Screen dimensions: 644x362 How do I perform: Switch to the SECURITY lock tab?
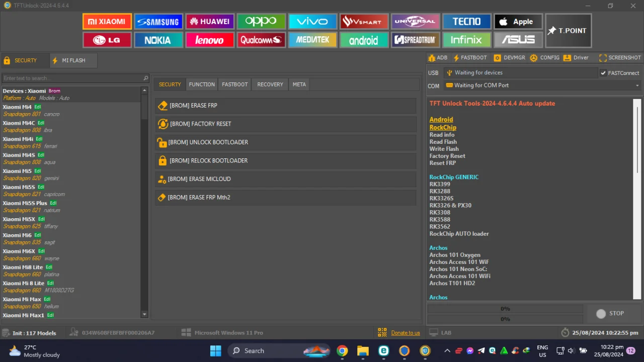(25, 60)
